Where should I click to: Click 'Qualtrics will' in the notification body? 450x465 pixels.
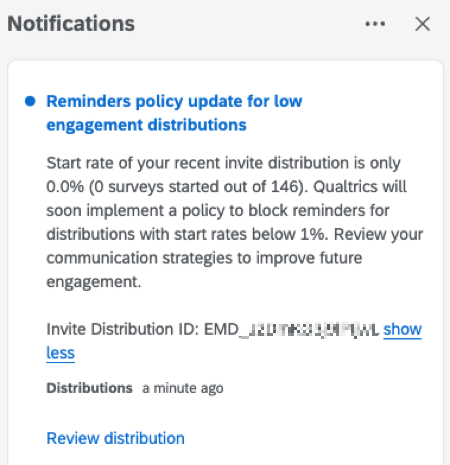pos(360,187)
